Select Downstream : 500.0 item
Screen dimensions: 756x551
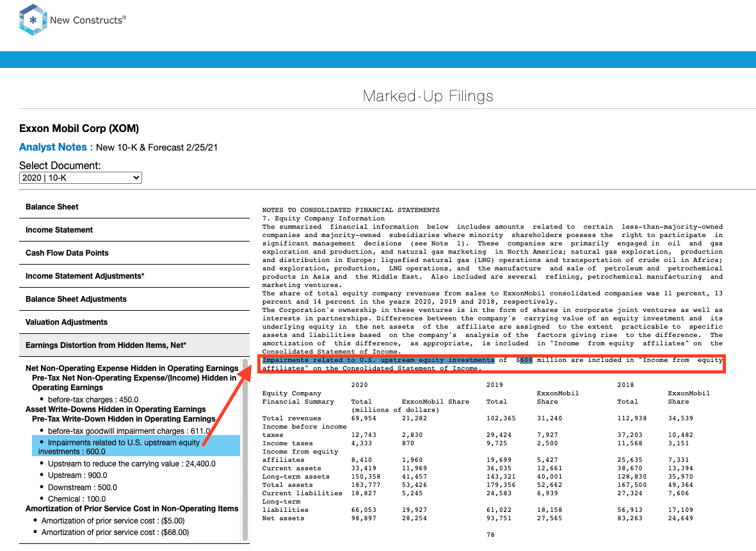tap(82, 488)
